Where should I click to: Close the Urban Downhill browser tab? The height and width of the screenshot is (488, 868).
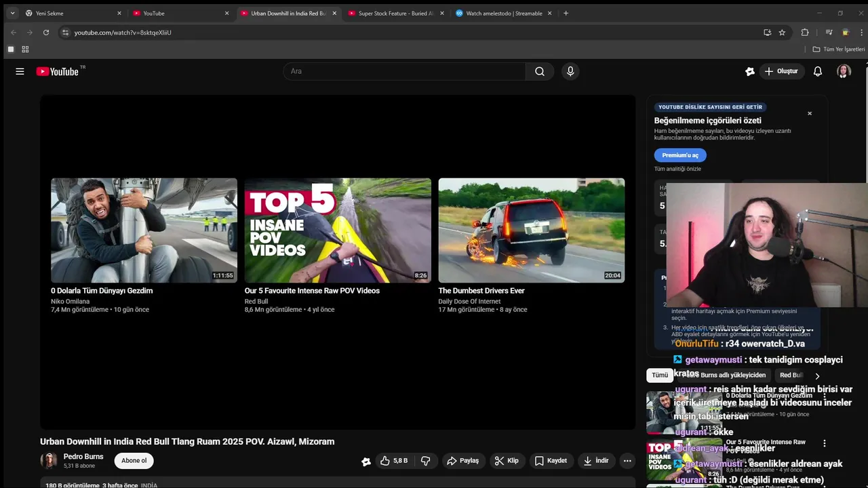tap(334, 13)
